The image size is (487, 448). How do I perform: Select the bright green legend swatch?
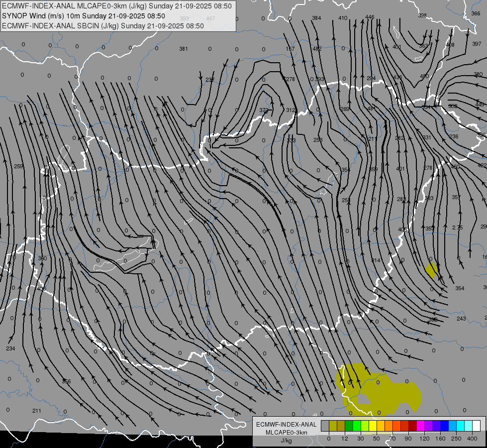coord(357,426)
